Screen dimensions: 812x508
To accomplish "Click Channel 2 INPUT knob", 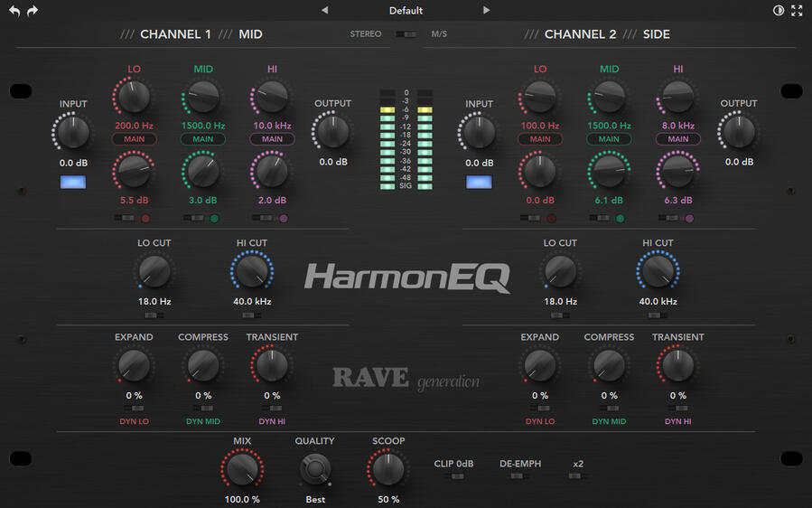I will (x=479, y=132).
